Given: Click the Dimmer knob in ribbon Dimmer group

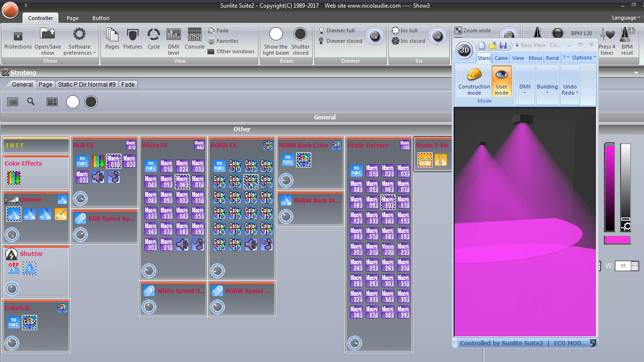Looking at the screenshot, I should (x=376, y=36).
